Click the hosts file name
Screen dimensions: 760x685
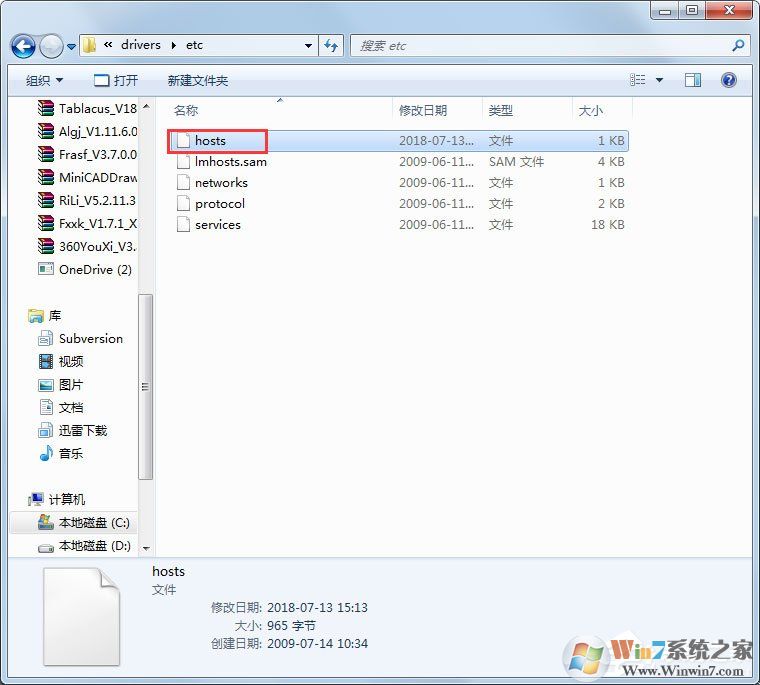(210, 141)
